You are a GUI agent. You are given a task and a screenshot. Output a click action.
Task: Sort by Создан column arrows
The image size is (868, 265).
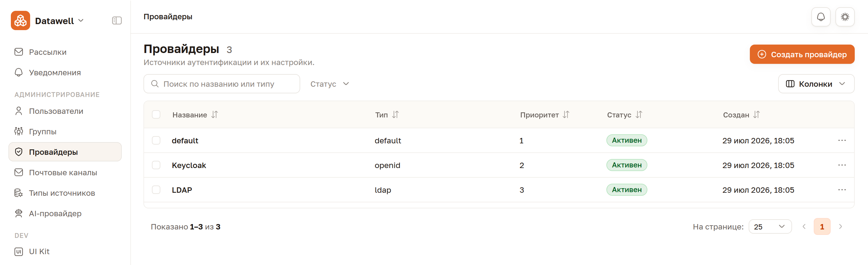pos(756,115)
